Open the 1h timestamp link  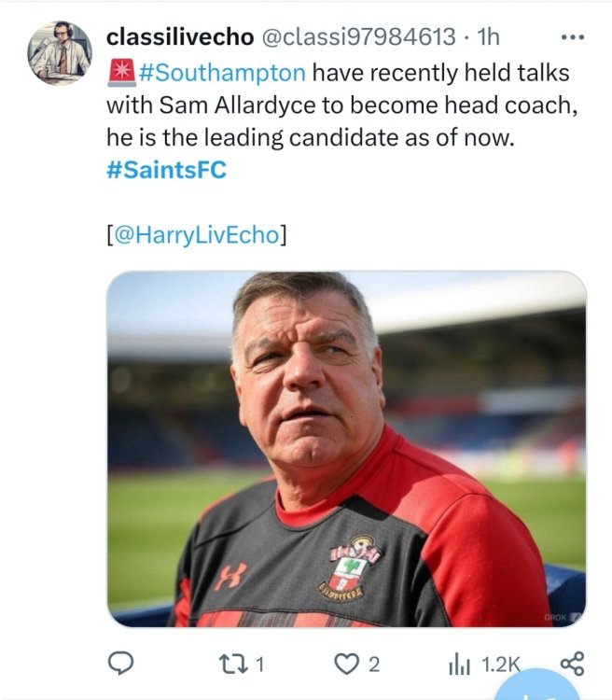489,36
